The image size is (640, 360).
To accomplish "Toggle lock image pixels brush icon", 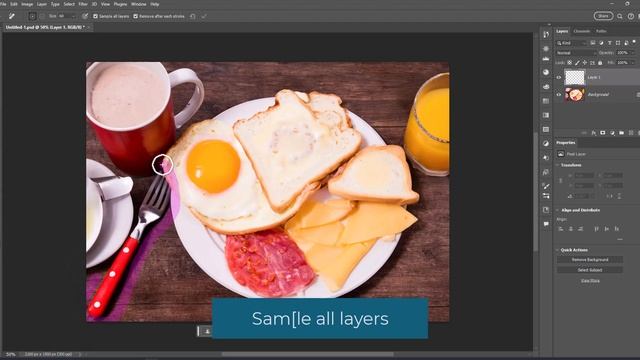I will click(577, 63).
